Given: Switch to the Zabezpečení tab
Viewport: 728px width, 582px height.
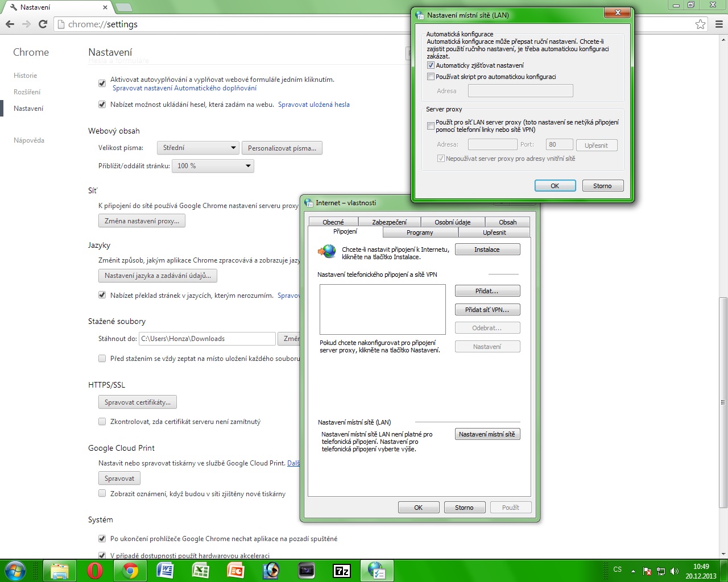Looking at the screenshot, I should coord(390,222).
